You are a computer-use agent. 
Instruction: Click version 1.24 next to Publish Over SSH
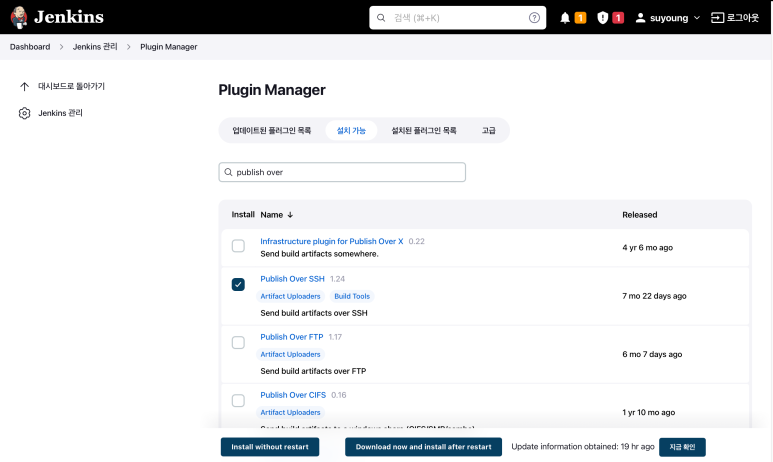338,279
